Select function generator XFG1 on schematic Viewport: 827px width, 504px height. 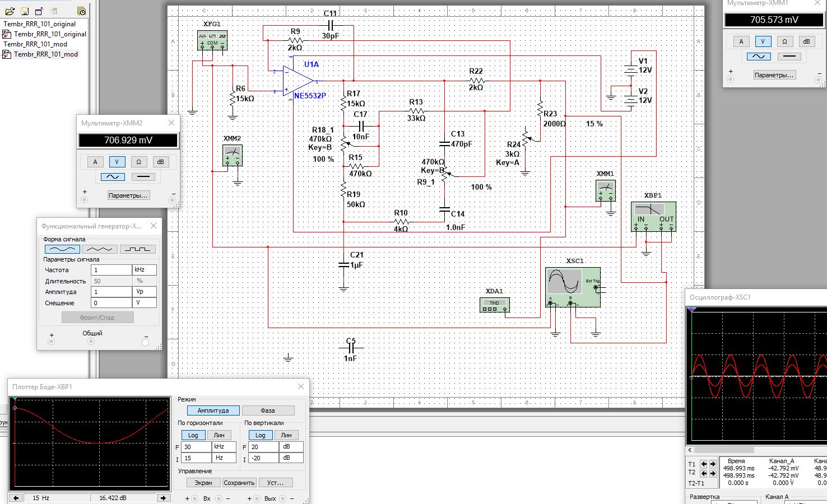212,40
